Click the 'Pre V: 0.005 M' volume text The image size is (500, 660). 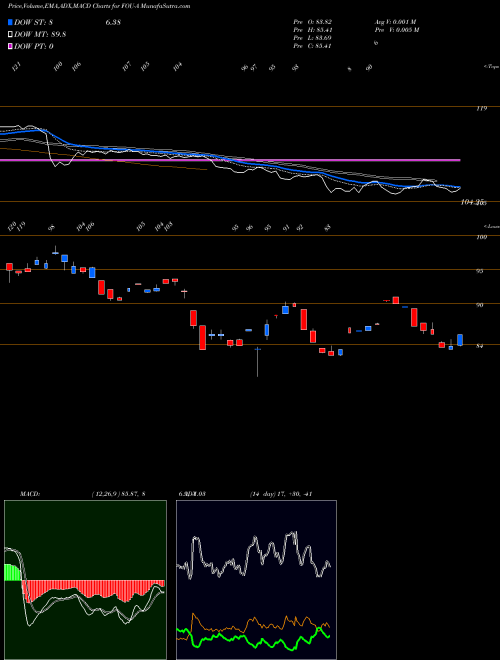pos(396,30)
